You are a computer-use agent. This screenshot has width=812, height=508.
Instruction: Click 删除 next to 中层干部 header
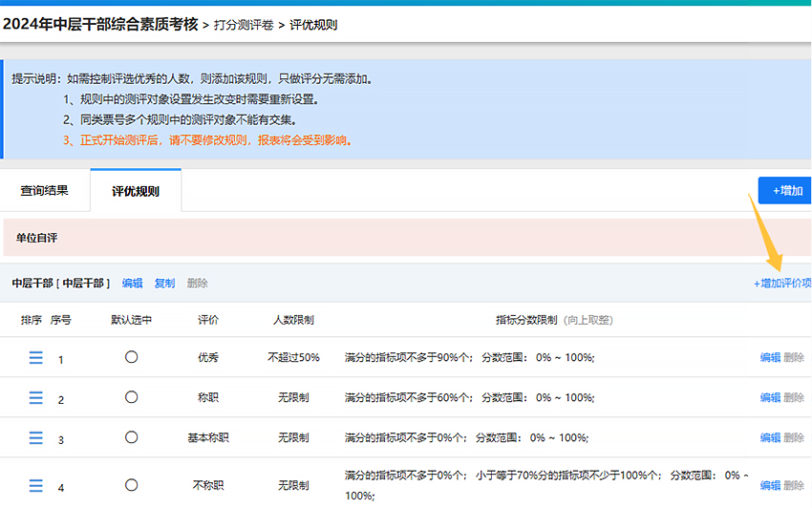click(198, 284)
